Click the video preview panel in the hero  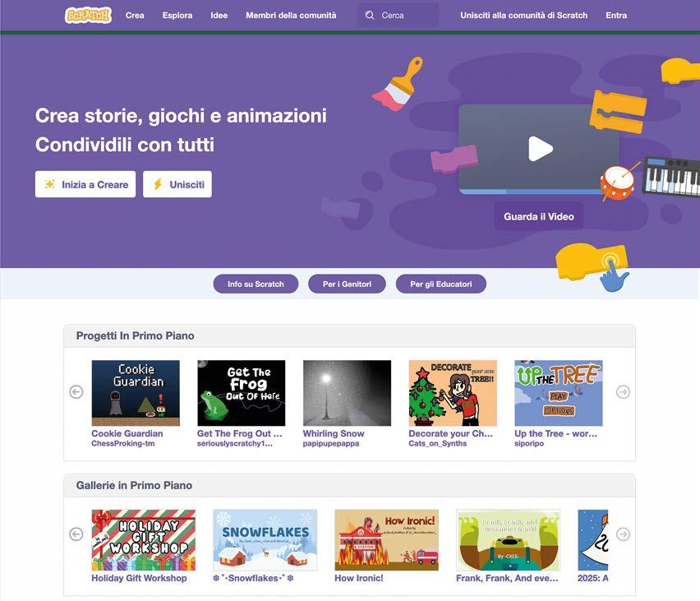[x=539, y=149]
